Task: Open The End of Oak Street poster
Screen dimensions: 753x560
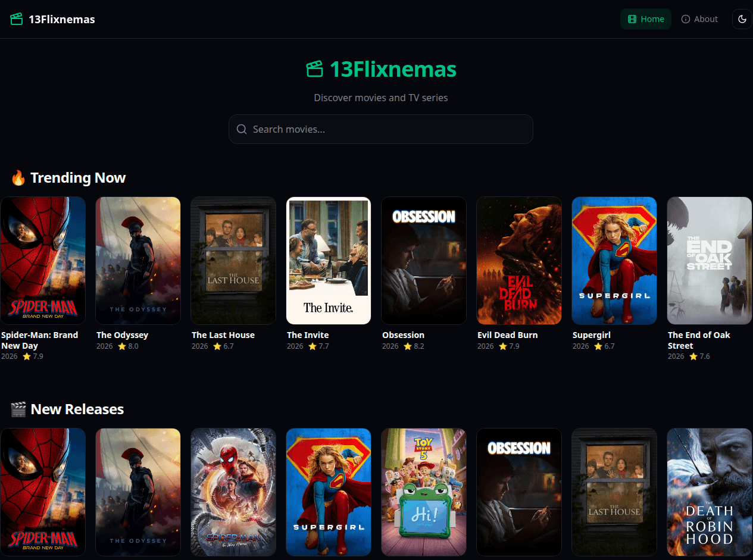Action: click(710, 261)
